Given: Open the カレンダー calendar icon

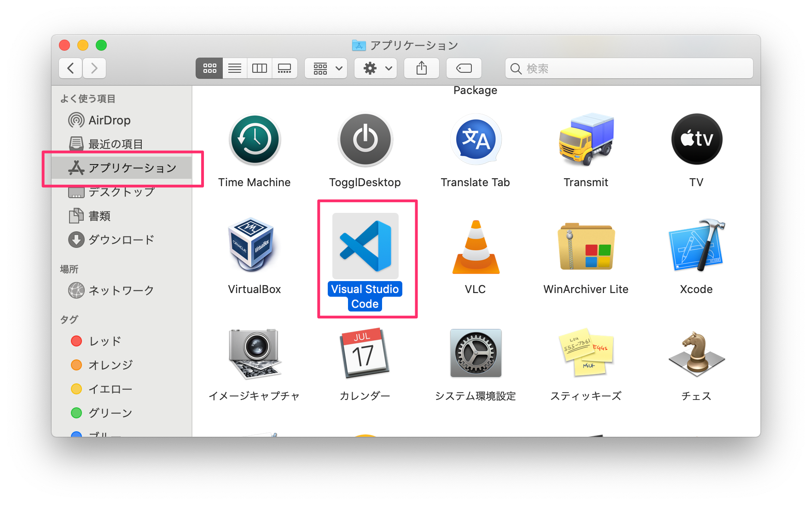Looking at the screenshot, I should (x=365, y=353).
